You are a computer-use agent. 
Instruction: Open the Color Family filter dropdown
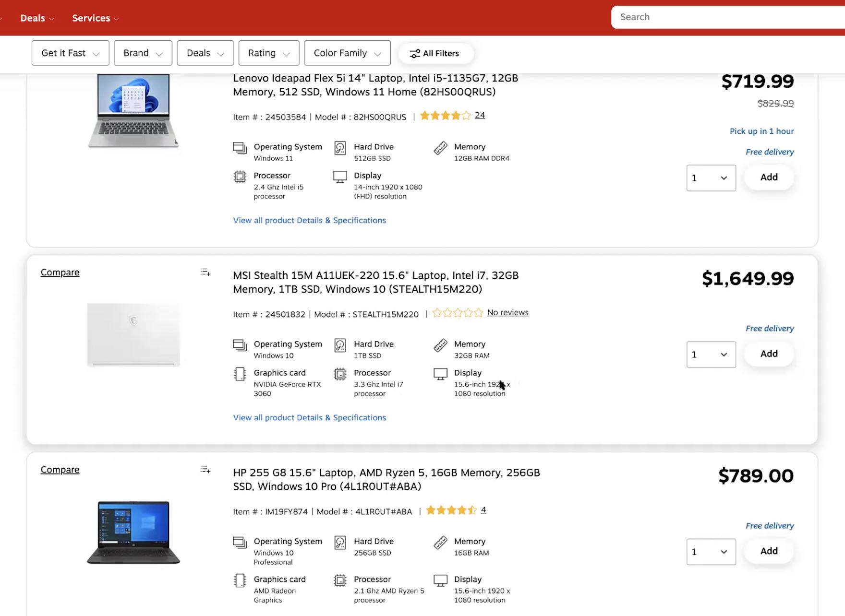347,53
